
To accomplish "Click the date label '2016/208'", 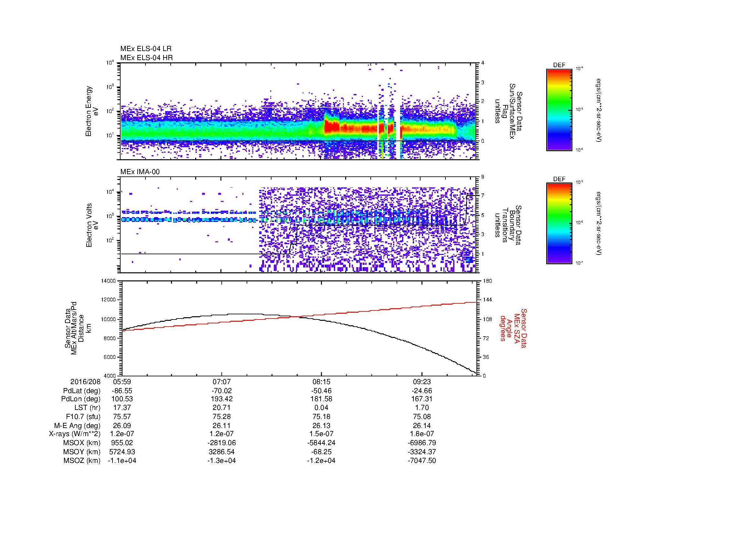I will click(85, 382).
